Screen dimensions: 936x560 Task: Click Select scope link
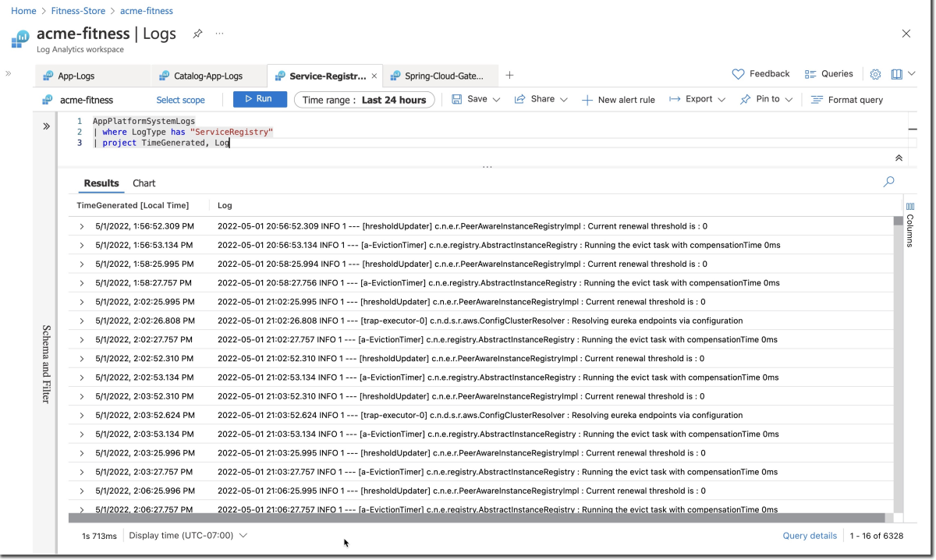coord(180,100)
